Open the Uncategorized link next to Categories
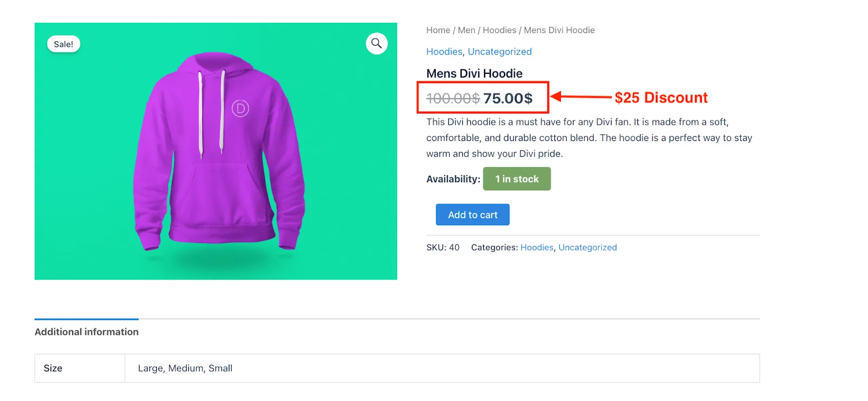This screenshot has width=868, height=401. coord(588,247)
